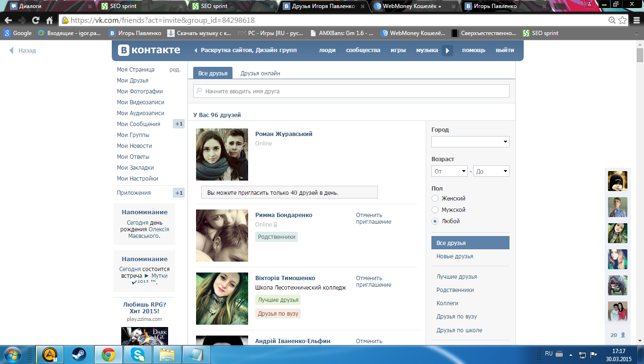Cancel invitation for Вікторія Тимошенко

coord(374,282)
